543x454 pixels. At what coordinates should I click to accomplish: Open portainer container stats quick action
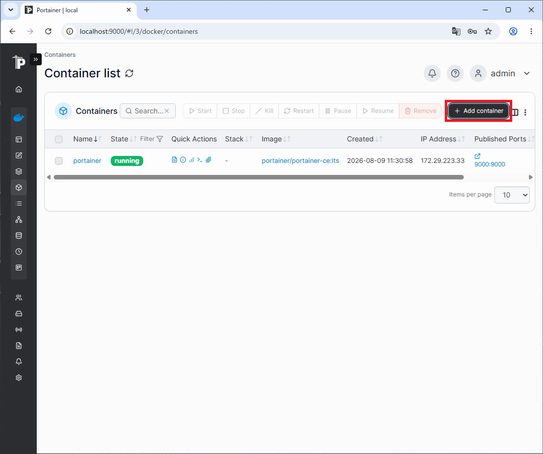(192, 160)
